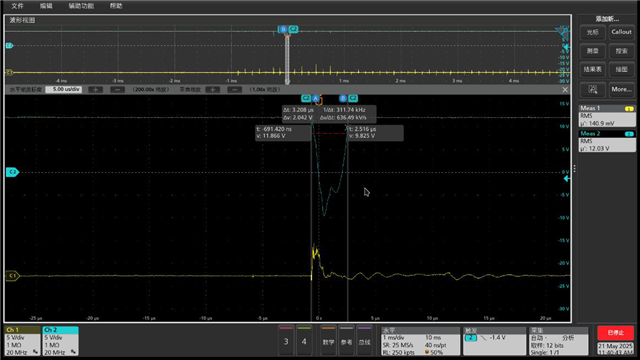
Task: Click trigger level arrow on right edge
Action: coord(567,179)
